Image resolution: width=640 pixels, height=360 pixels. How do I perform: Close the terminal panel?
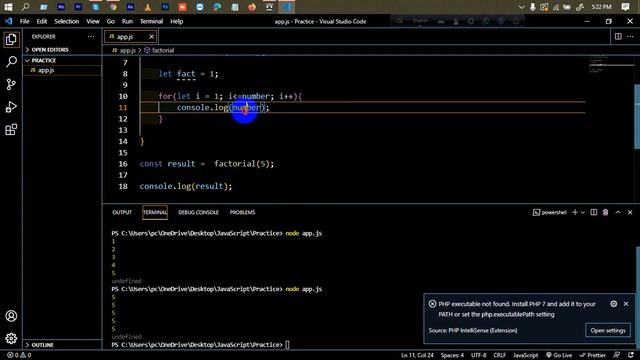630,212
